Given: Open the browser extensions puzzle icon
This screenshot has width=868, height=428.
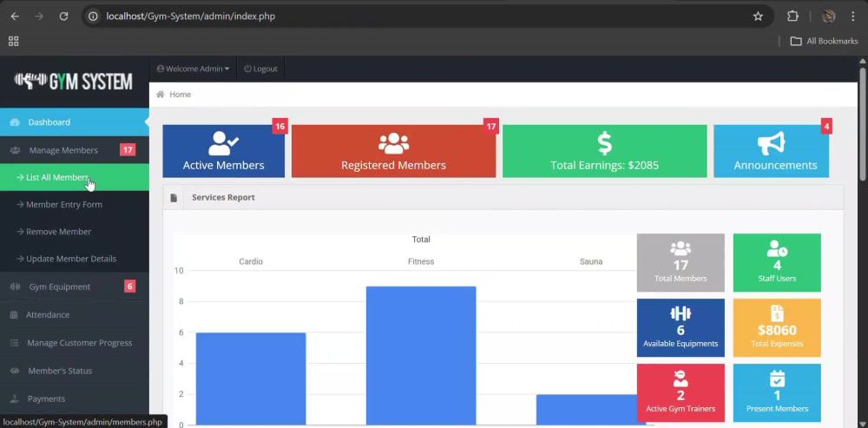Looking at the screenshot, I should 792,16.
